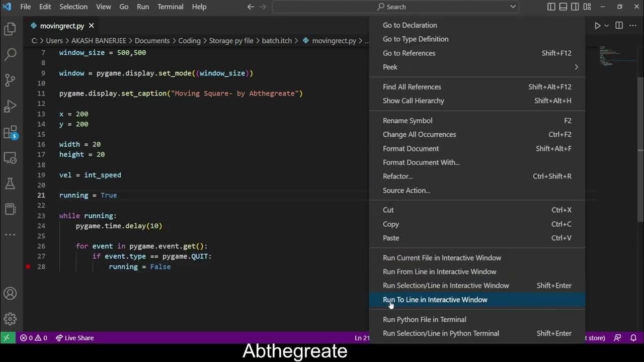Expand the Peek submenu
The image size is (644, 362).
coord(477,67)
